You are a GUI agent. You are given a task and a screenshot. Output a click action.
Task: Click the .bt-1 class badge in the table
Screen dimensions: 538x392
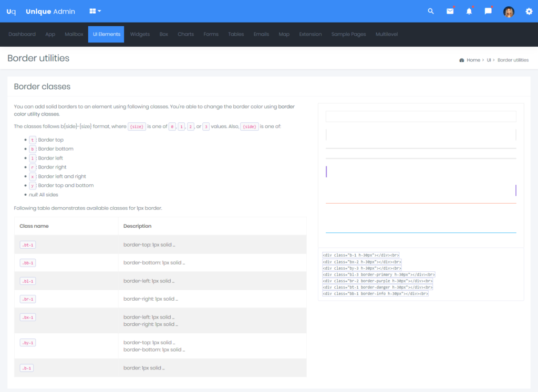point(27,245)
